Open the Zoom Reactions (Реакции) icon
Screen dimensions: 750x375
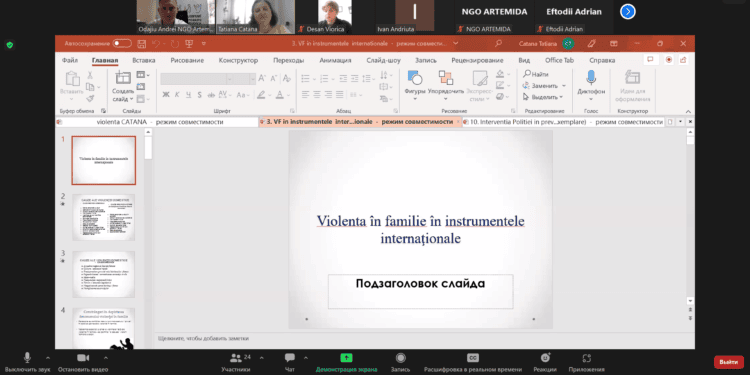545,358
